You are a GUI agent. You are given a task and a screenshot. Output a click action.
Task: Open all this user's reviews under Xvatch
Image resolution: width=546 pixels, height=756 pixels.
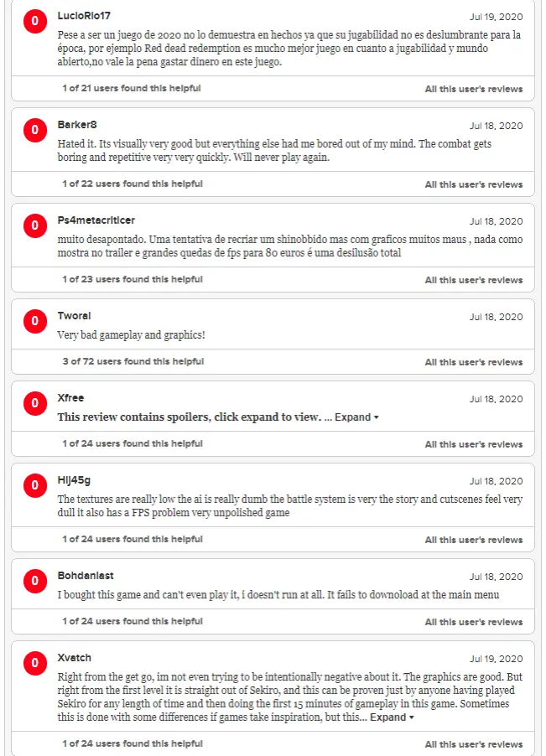(474, 744)
